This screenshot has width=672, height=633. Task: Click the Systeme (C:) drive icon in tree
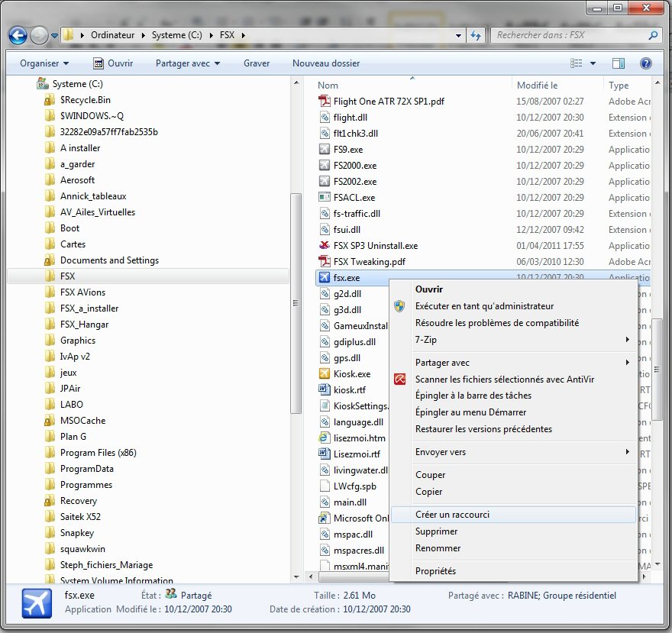[43, 83]
